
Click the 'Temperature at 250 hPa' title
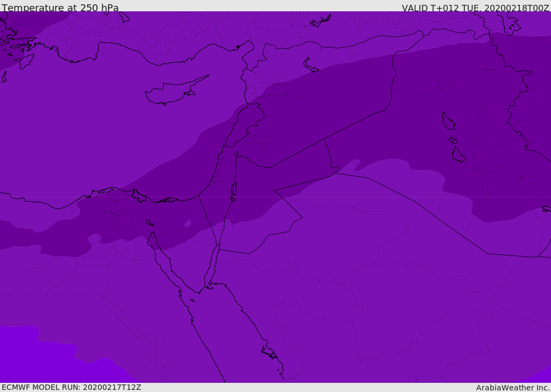coord(60,8)
